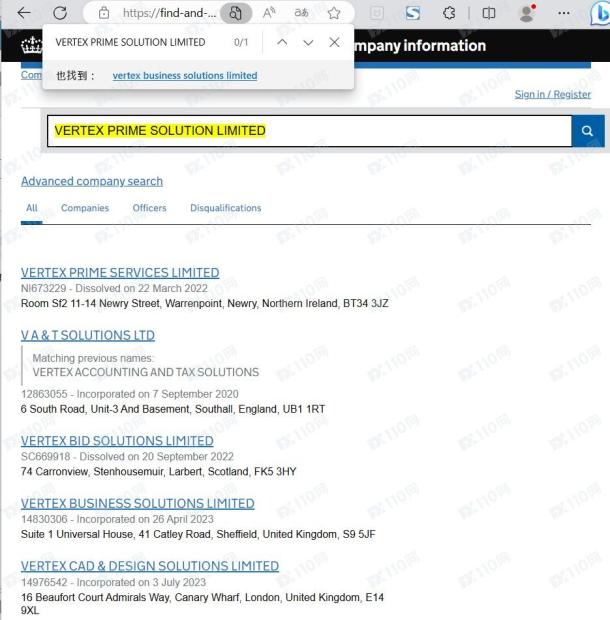
Task: Click the 'Matching previous names:' label
Action: (x=93, y=358)
